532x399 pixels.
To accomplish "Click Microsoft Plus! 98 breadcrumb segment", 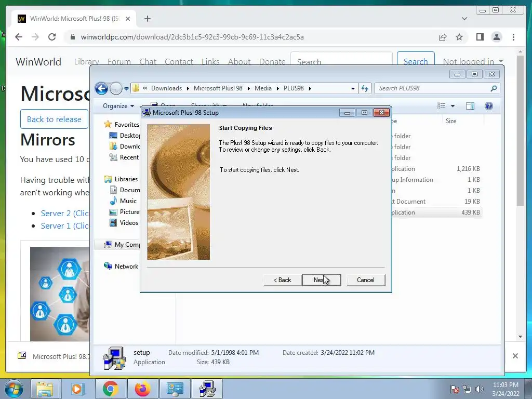I will pos(218,88).
